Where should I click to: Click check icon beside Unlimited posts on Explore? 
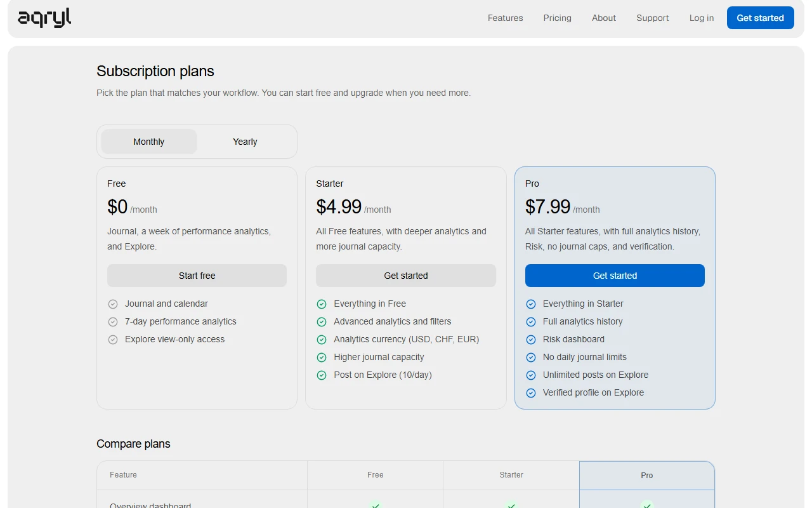531,375
